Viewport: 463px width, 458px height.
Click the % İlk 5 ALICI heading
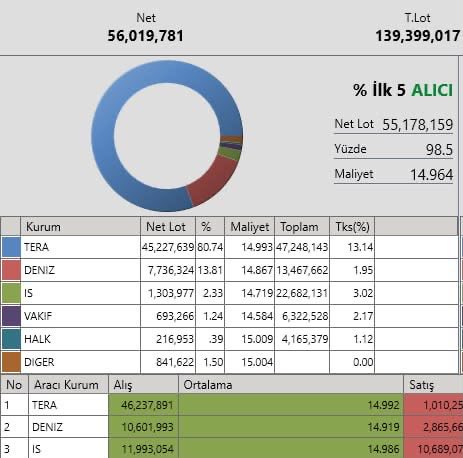pyautogui.click(x=403, y=90)
